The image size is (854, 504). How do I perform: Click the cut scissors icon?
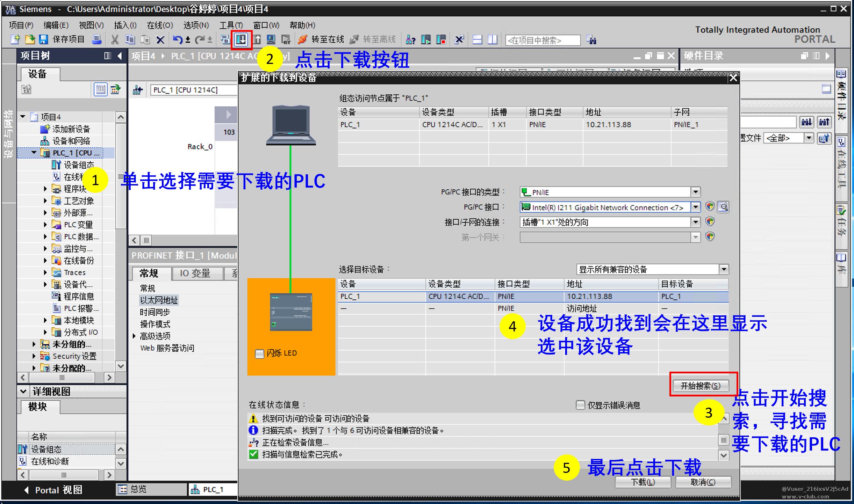point(114,39)
